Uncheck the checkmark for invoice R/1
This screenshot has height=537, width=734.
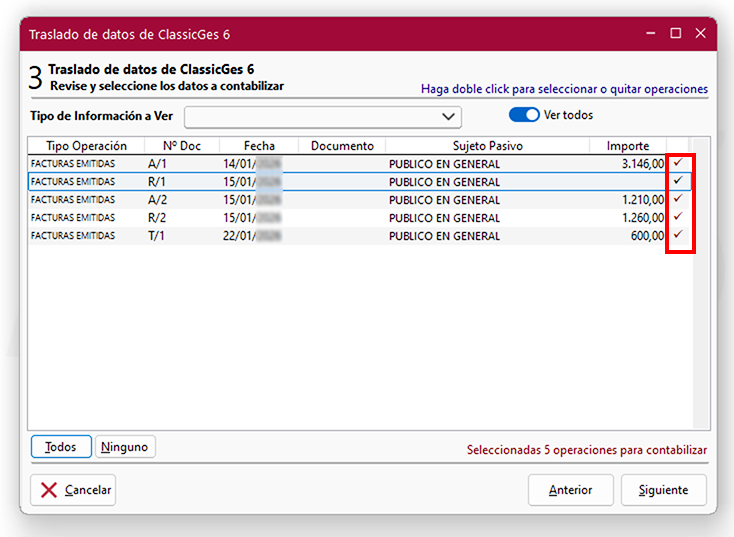click(x=678, y=181)
